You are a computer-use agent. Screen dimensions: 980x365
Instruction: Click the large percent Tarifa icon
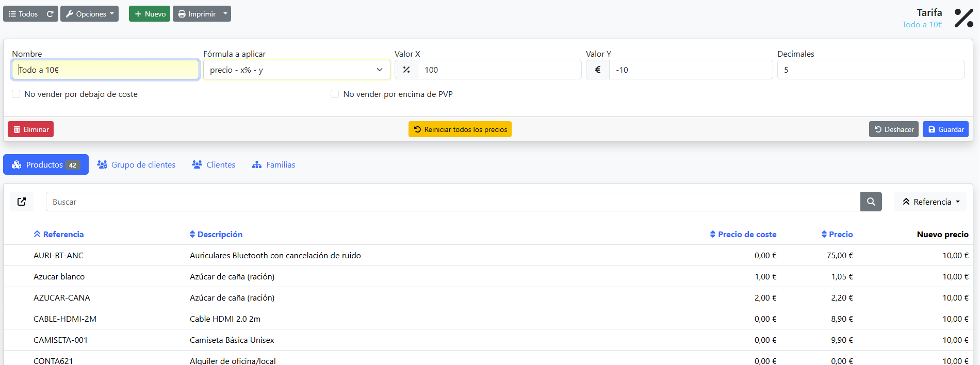[x=963, y=18]
